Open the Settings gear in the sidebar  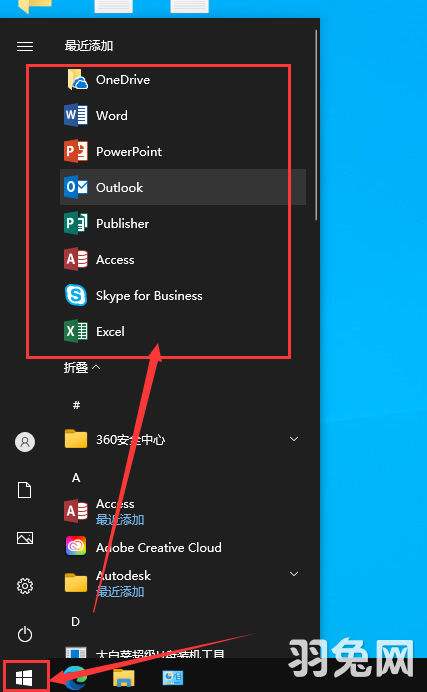[x=25, y=586]
